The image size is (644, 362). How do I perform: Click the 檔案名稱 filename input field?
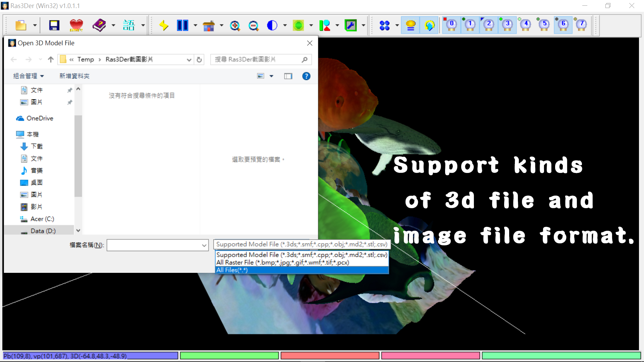tap(154, 245)
